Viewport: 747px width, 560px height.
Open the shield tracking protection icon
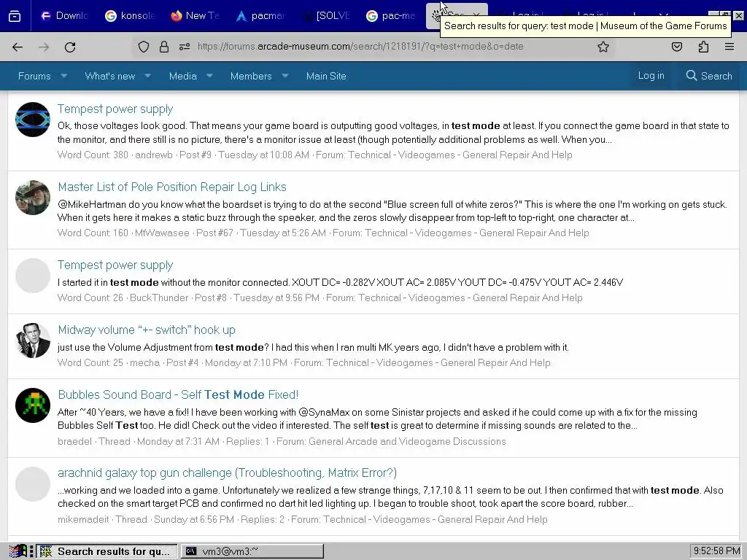click(x=144, y=47)
